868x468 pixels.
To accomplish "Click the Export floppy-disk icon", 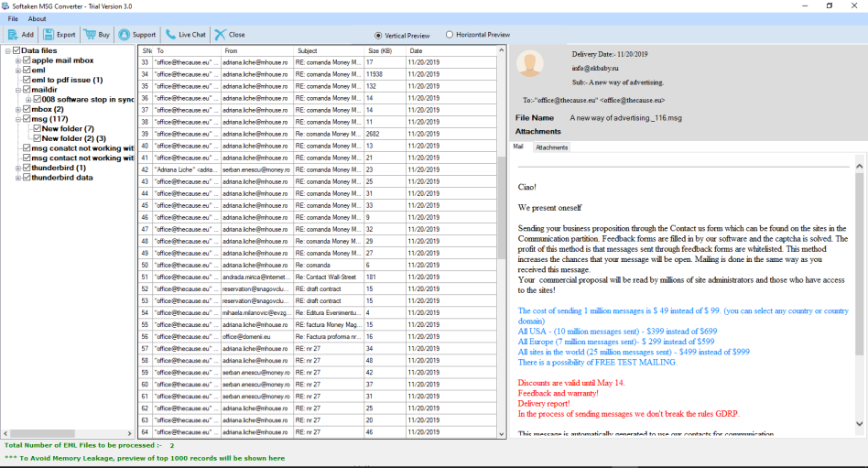I will (x=49, y=34).
